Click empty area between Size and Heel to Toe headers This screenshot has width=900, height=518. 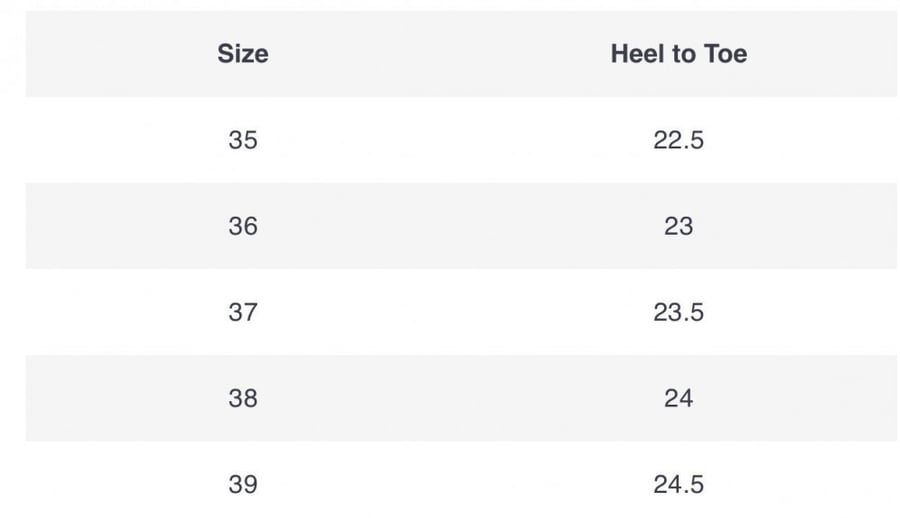pyautogui.click(x=439, y=54)
